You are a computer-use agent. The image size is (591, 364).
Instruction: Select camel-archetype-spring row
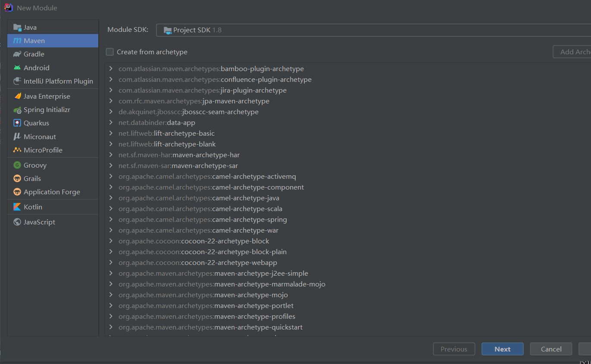pyautogui.click(x=348, y=219)
